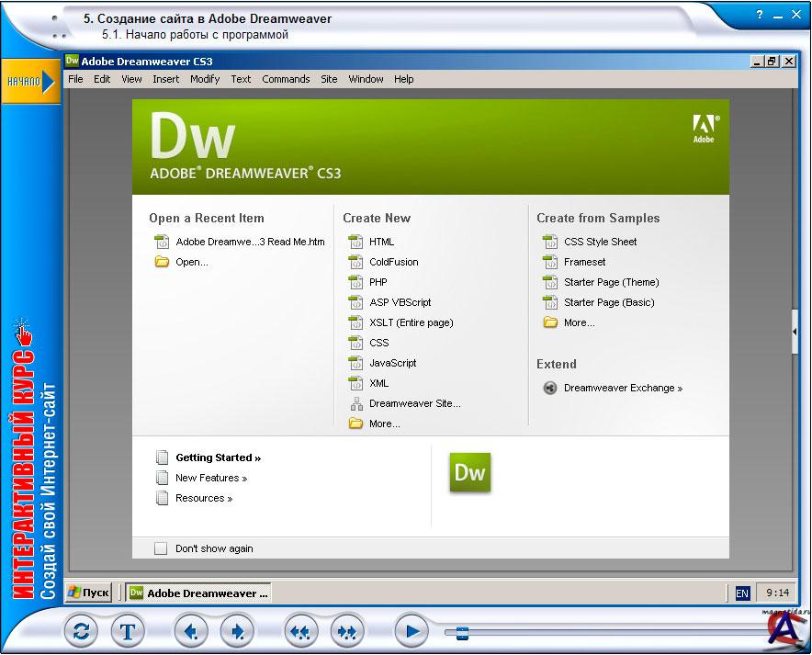This screenshot has height=655, width=812.
Task: Open the Site menu
Action: pyautogui.click(x=329, y=79)
